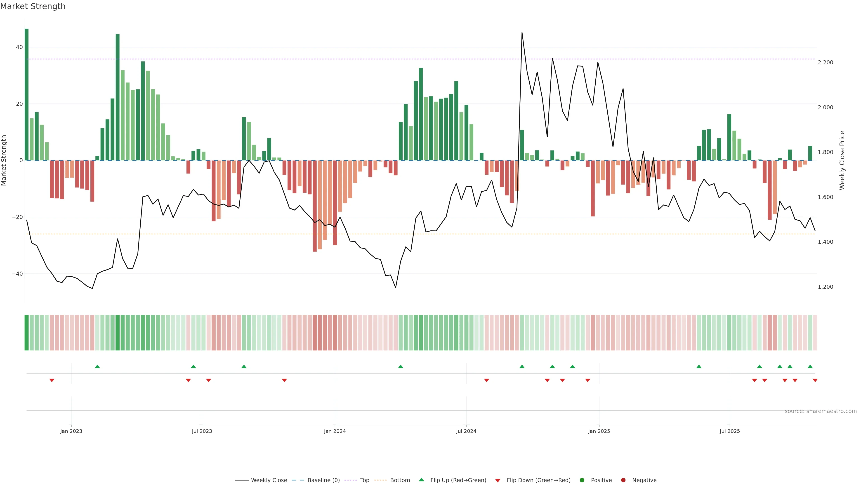
Task: Click the Bottom legend line icon
Action: [x=380, y=480]
